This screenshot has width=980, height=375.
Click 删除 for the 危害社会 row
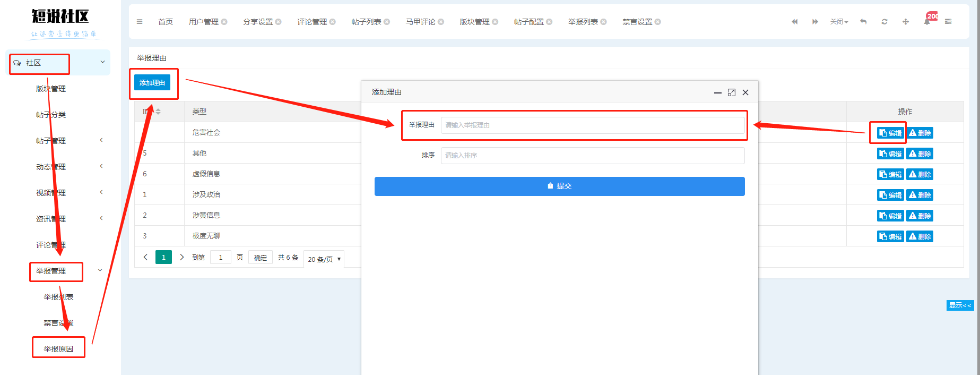[920, 133]
